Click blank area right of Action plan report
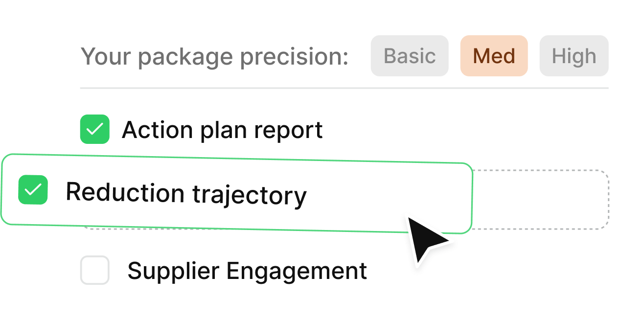Image resolution: width=644 pixels, height=323 pixels. tap(465, 130)
